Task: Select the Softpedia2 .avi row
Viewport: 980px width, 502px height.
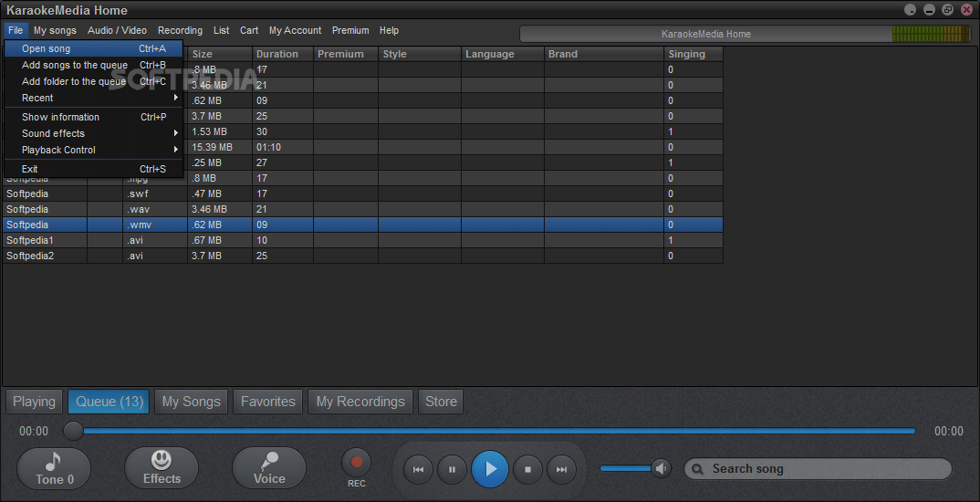Action: 363,256
